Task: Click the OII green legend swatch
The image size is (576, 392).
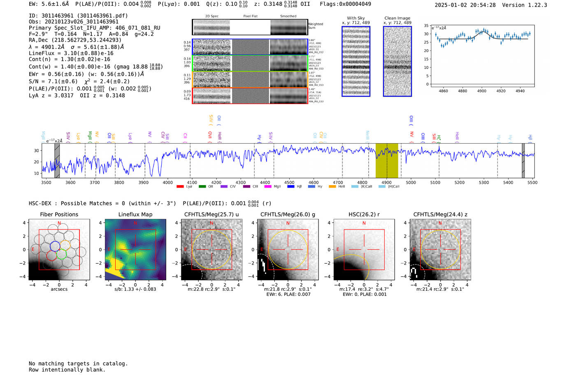Action: tap(202, 187)
